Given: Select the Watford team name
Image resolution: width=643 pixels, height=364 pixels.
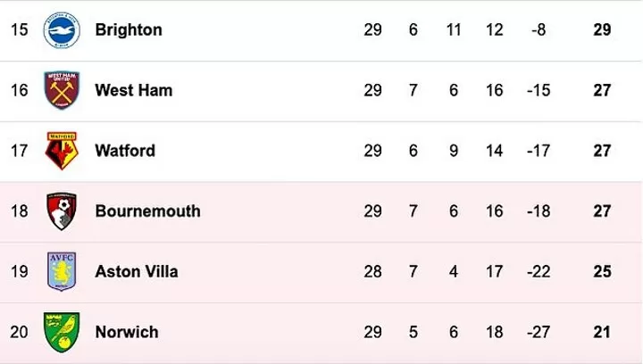Looking at the screenshot, I should tap(125, 151).
